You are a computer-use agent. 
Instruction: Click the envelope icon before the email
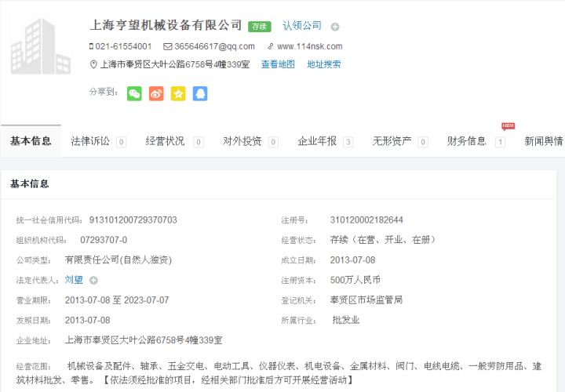tap(167, 46)
